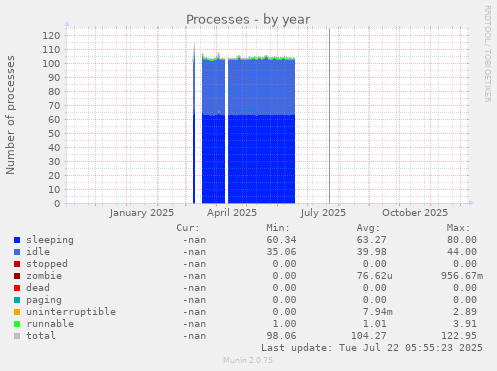Click the idle legend color swatch
This screenshot has height=371, width=497.
[17, 252]
